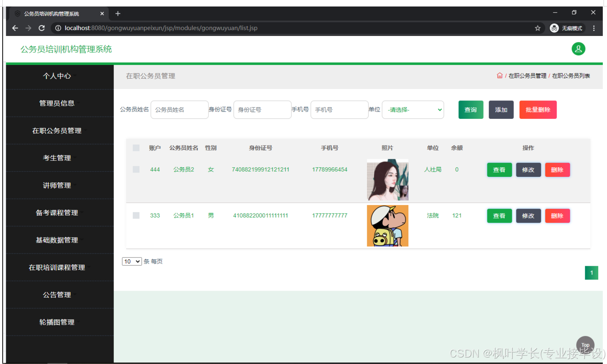
Task: Click the 法院 unit cell
Action: point(433,215)
